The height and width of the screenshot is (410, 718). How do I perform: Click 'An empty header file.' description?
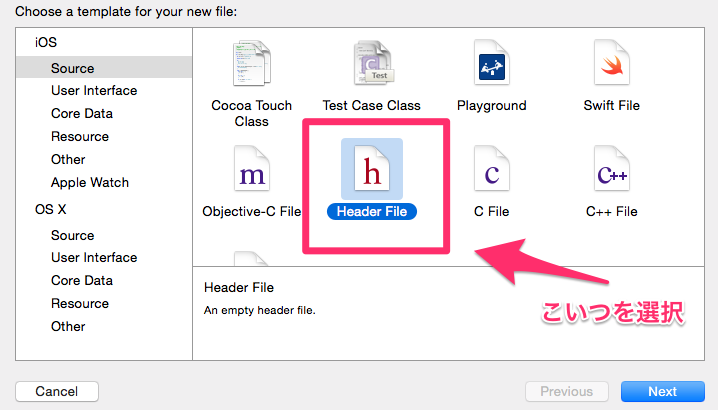tap(260, 311)
